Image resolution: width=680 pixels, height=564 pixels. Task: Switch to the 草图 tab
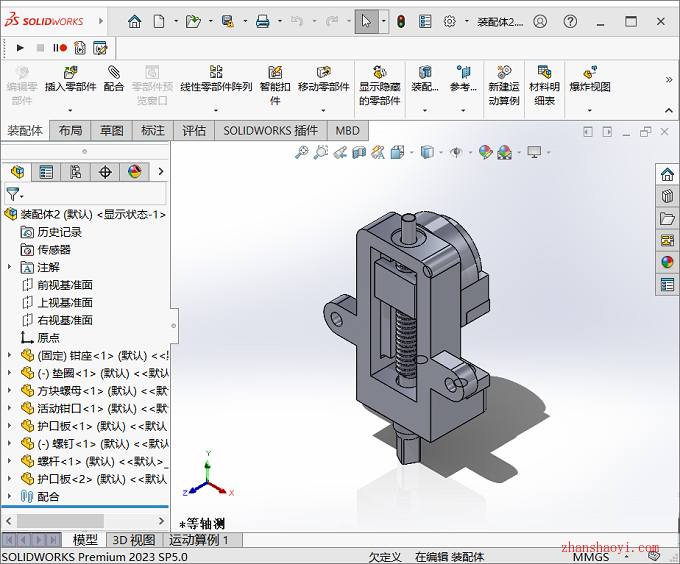[x=111, y=130]
